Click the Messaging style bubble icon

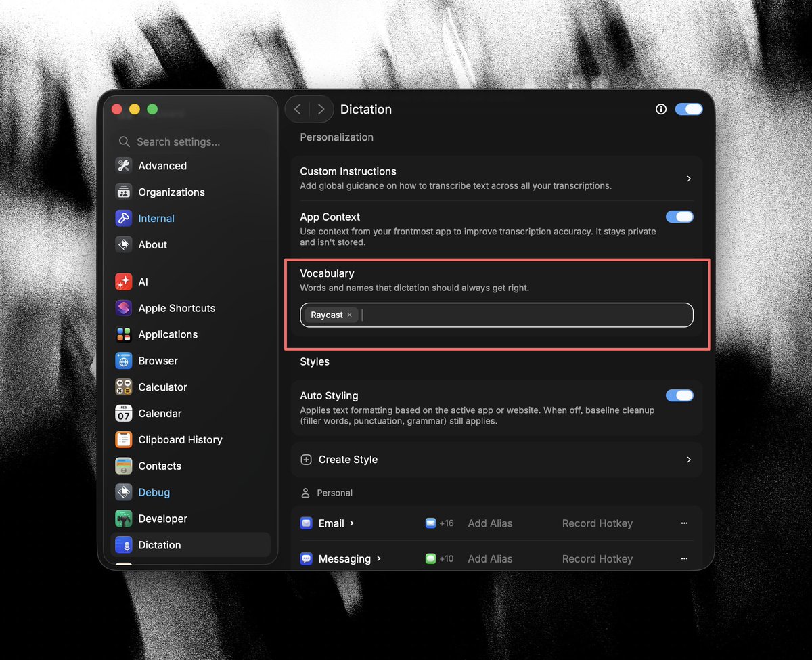307,559
